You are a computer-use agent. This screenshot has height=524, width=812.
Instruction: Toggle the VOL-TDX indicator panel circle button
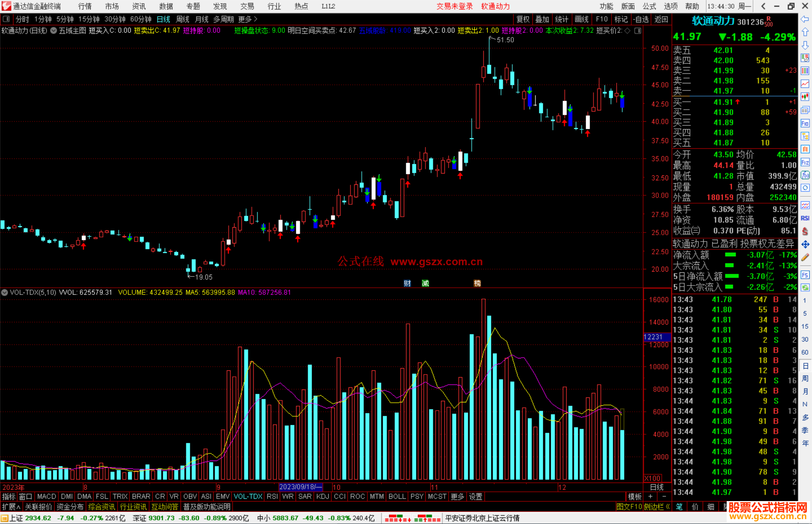pyautogui.click(x=5, y=292)
